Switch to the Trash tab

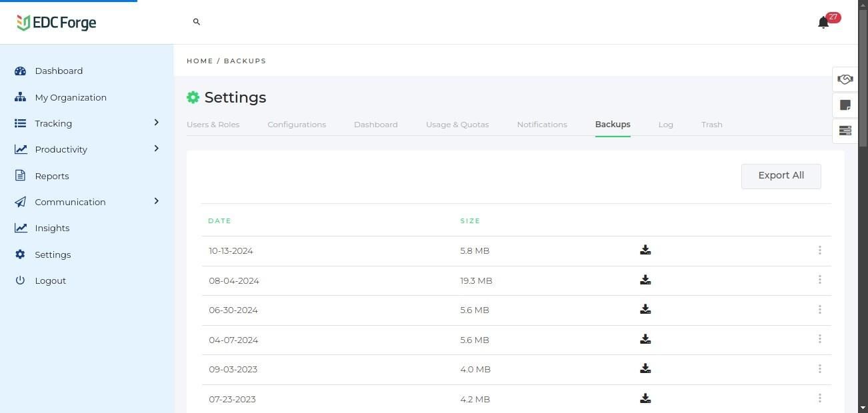tap(711, 125)
